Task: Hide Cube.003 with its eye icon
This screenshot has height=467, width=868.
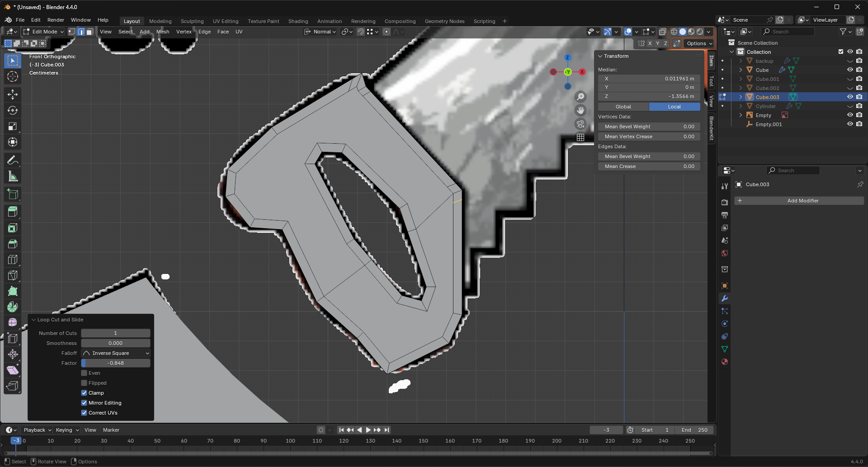Action: coord(850,97)
